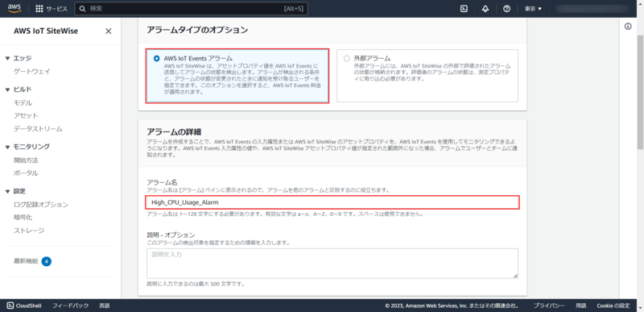Open the help question mark icon
The image size is (644, 312).
click(x=507, y=9)
